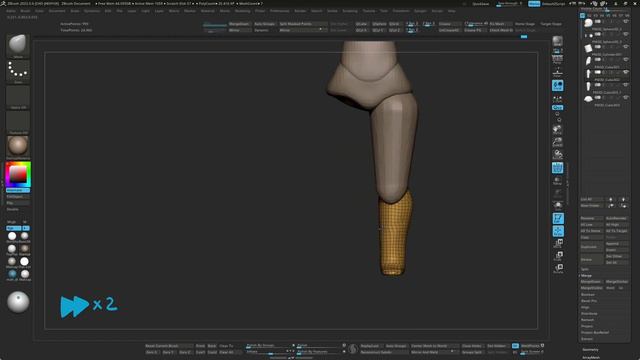
Task: Expand the Split section in Subtool panel
Action: click(x=585, y=269)
